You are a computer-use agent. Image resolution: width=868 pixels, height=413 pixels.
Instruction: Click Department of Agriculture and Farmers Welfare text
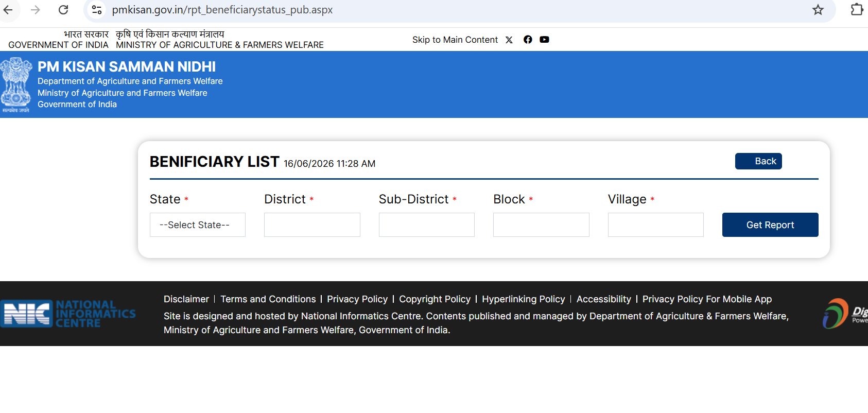pyautogui.click(x=130, y=81)
